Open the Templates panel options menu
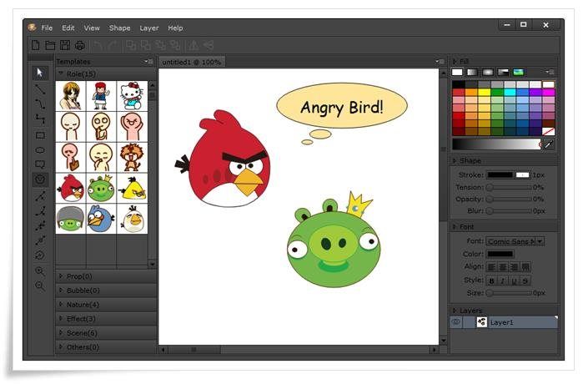 [148, 61]
